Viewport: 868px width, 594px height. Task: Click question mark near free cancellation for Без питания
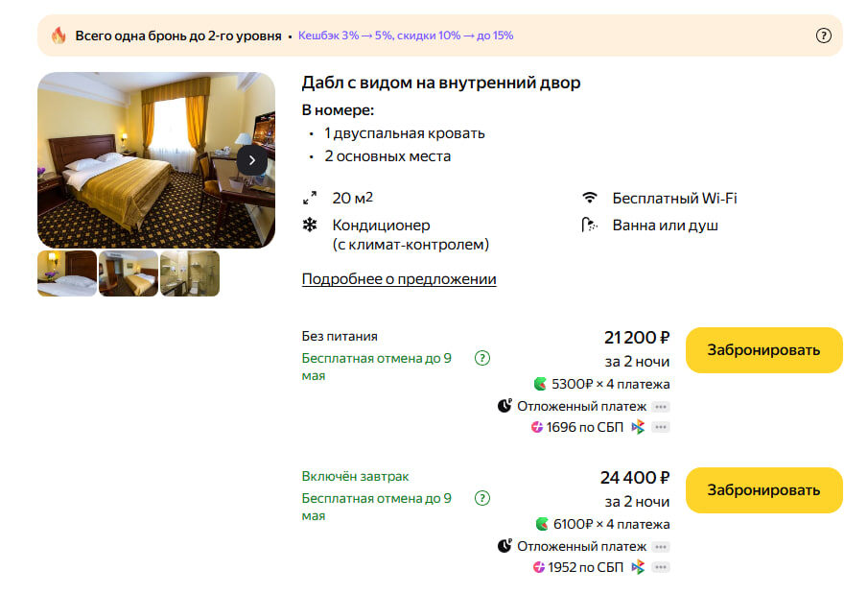pyautogui.click(x=482, y=358)
